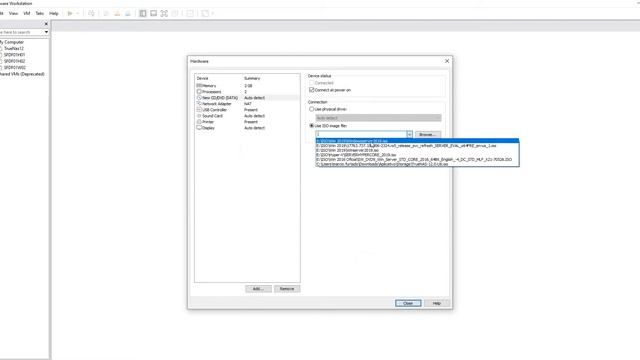640x360 pixels.
Task: Open the power options arrow beside the play icon
Action: pos(78,13)
